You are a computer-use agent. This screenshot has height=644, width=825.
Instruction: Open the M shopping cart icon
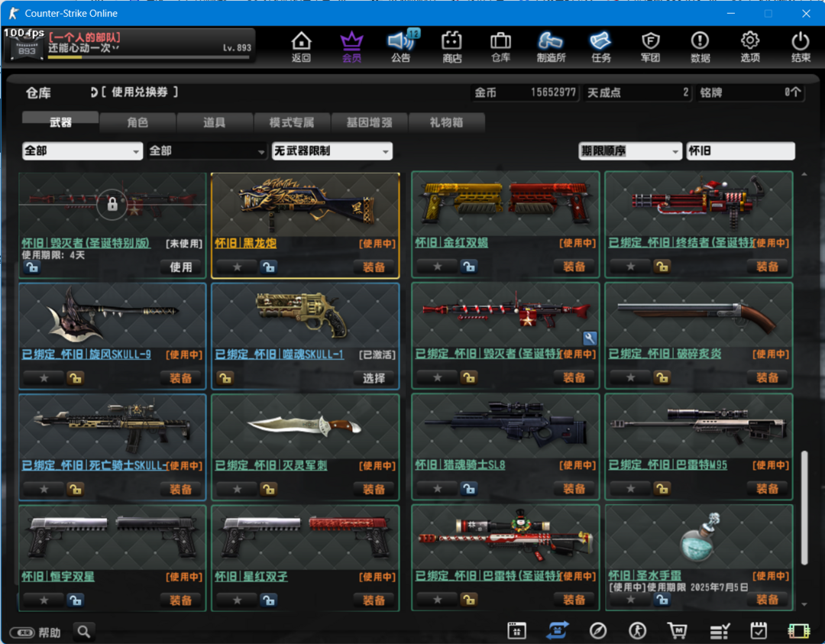(677, 629)
